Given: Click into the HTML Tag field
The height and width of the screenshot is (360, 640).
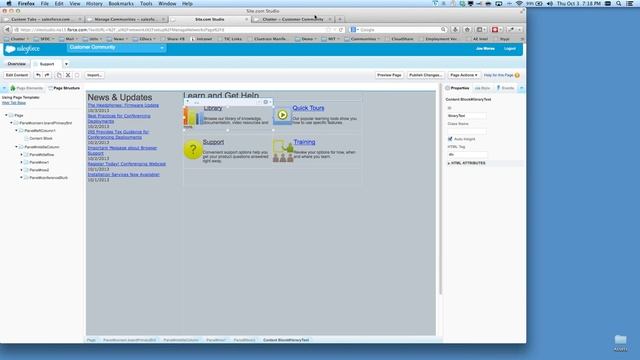Looking at the screenshot, I should coord(467,155).
